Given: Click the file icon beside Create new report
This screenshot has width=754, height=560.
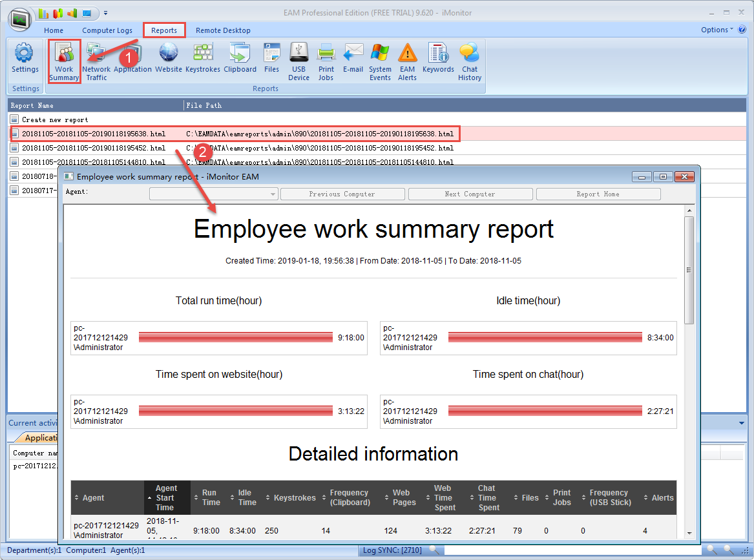Looking at the screenshot, I should point(14,119).
